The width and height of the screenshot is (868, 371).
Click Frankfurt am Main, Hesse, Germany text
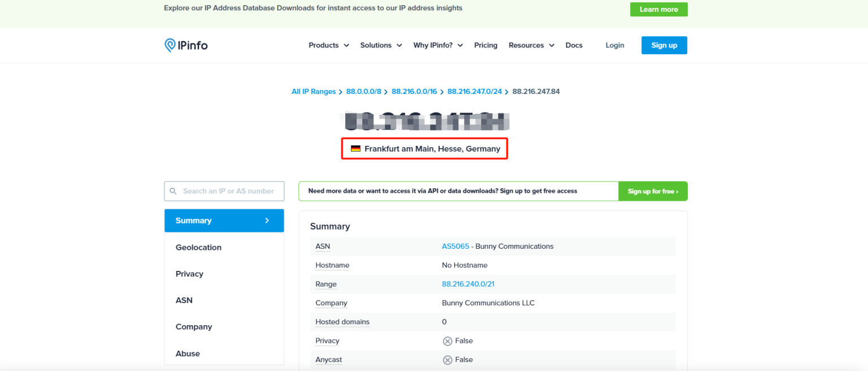(432, 149)
